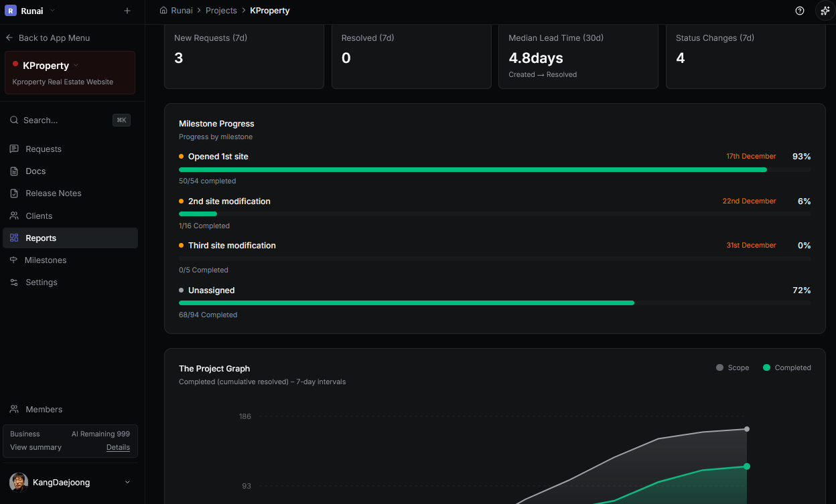Click the Search input field
The image size is (836, 504).
tap(60, 120)
